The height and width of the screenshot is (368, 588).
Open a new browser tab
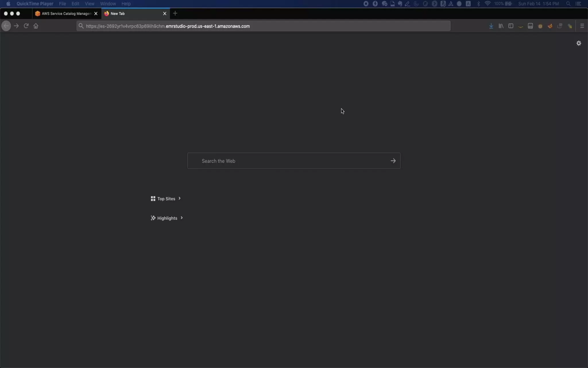175,13
